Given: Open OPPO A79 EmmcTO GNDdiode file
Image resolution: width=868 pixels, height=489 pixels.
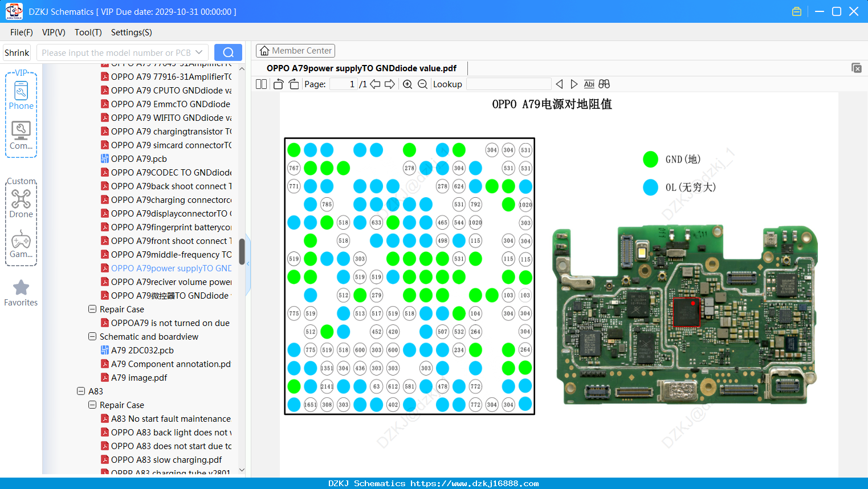Looking at the screenshot, I should tap(166, 104).
